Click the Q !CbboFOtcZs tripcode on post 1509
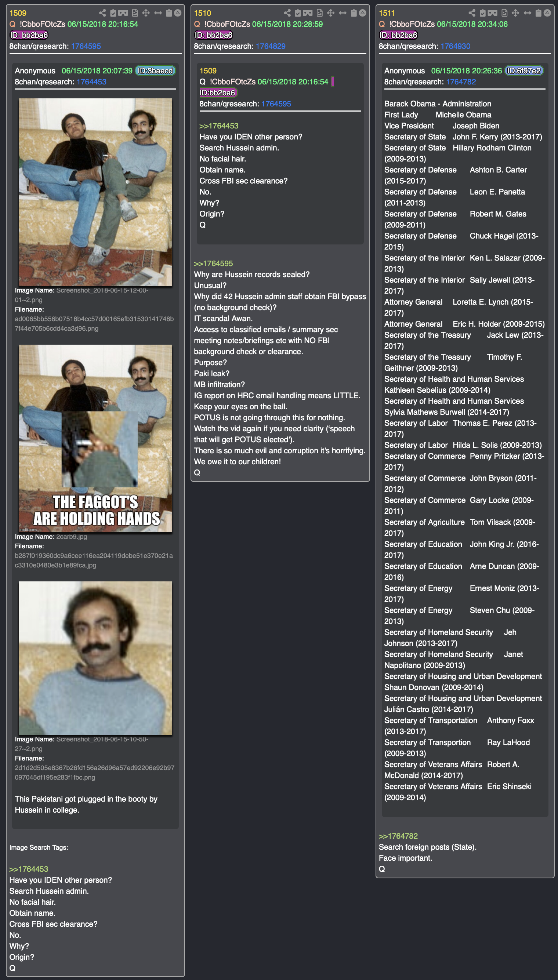 click(x=37, y=24)
